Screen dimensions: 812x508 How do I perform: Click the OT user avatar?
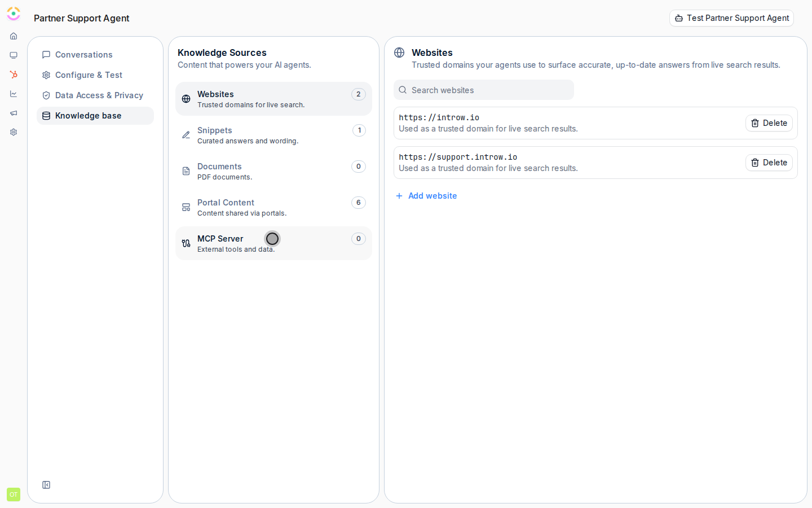tap(14, 494)
